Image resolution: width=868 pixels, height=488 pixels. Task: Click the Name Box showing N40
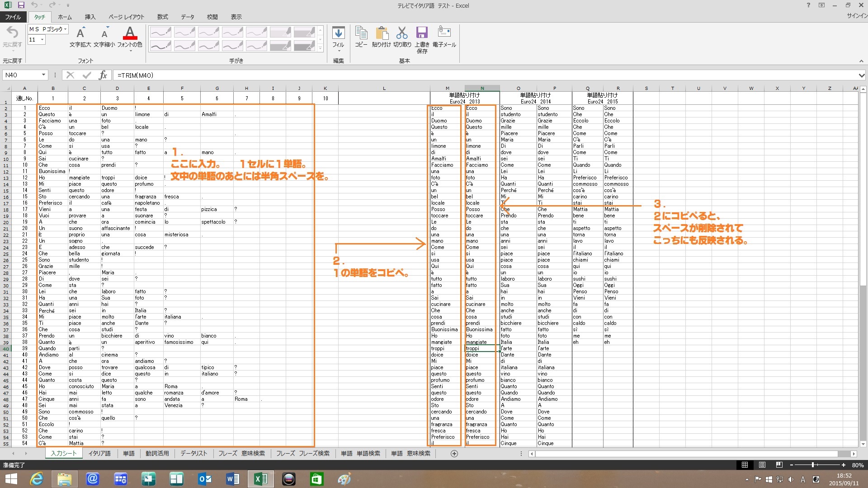click(22, 75)
